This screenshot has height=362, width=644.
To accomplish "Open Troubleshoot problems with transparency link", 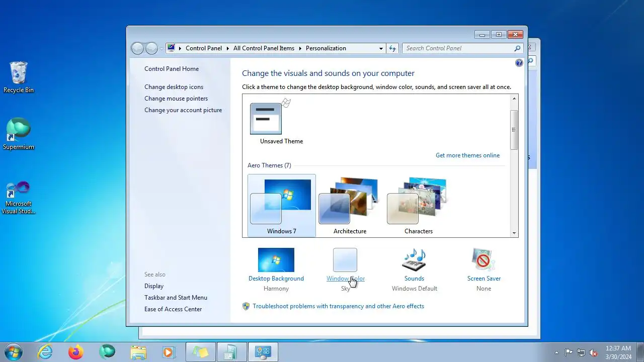I will point(339,306).
